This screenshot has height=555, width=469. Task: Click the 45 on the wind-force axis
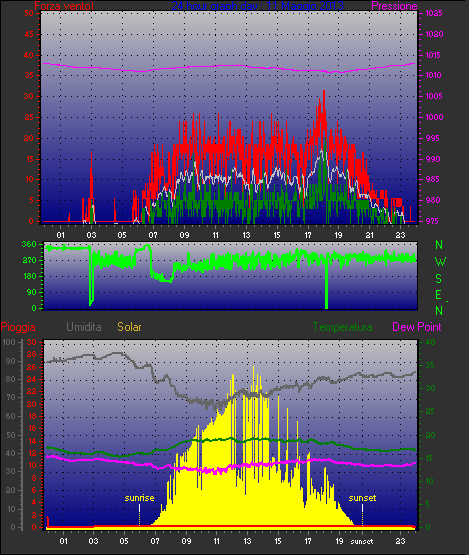click(29, 34)
